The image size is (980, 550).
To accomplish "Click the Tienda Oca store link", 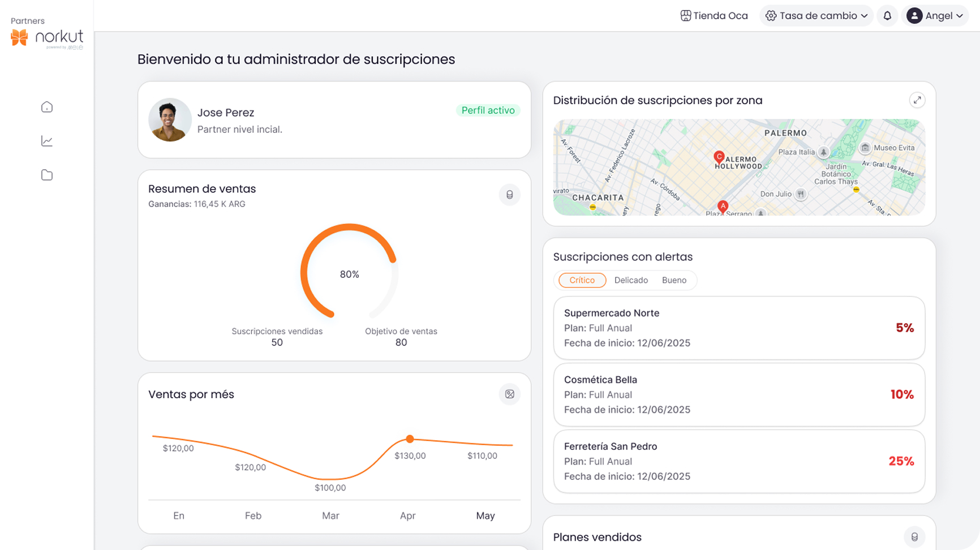I will click(x=714, y=16).
